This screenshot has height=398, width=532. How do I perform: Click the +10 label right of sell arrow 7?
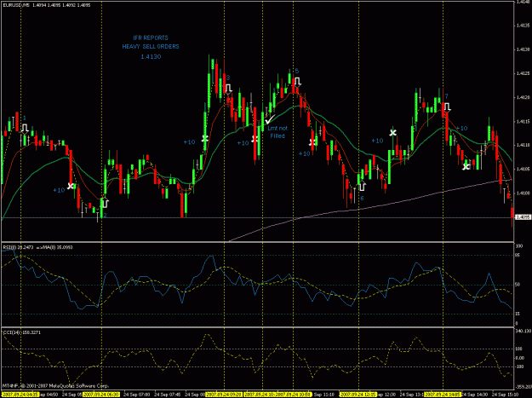coord(461,129)
